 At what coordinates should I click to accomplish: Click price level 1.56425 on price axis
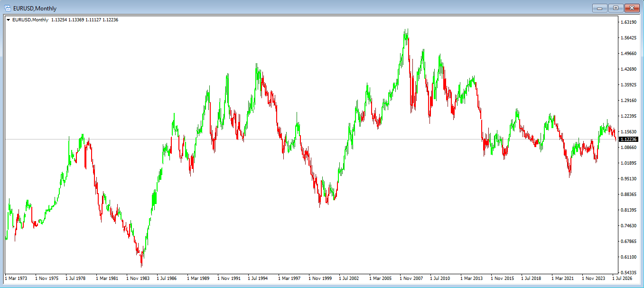pyautogui.click(x=628, y=38)
